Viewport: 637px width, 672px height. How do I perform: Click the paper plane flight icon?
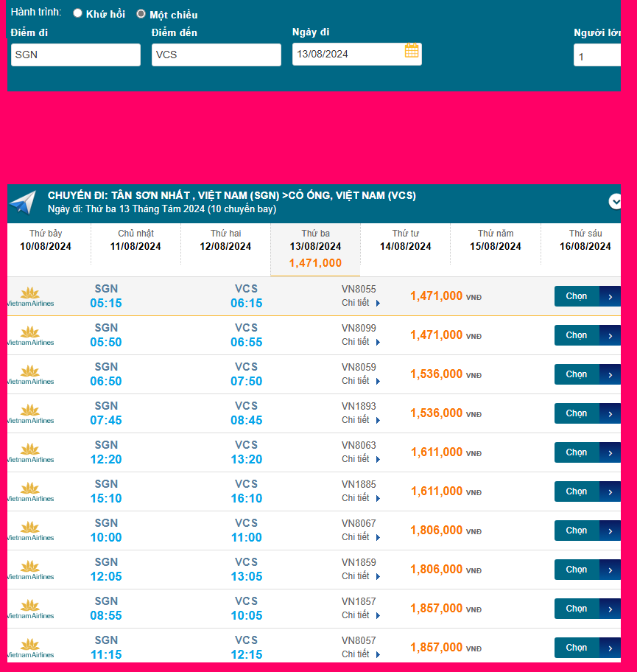pos(23,203)
